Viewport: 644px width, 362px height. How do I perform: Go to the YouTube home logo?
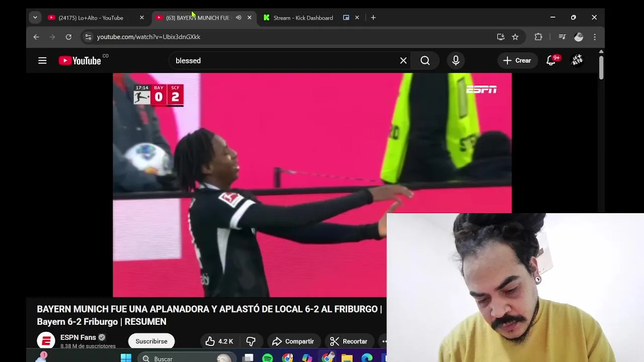[x=79, y=61]
